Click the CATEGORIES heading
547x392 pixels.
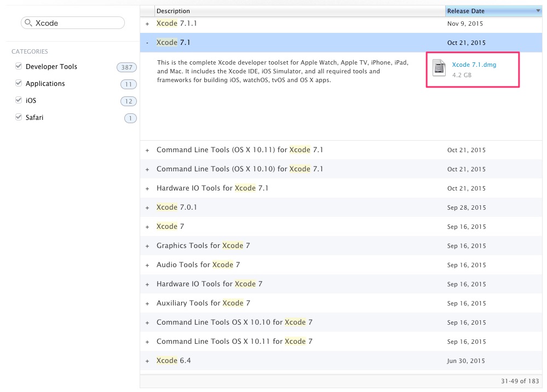click(30, 51)
